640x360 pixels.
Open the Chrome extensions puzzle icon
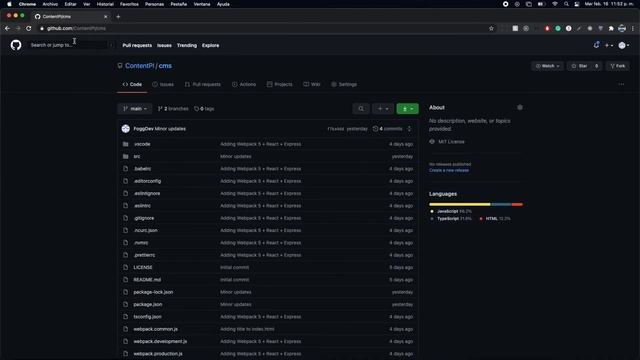(611, 29)
